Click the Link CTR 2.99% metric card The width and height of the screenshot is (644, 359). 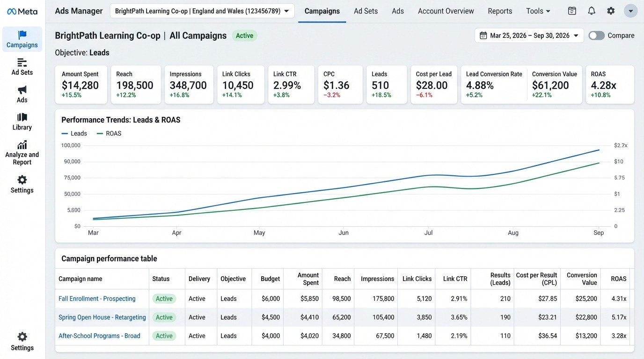tap(291, 85)
